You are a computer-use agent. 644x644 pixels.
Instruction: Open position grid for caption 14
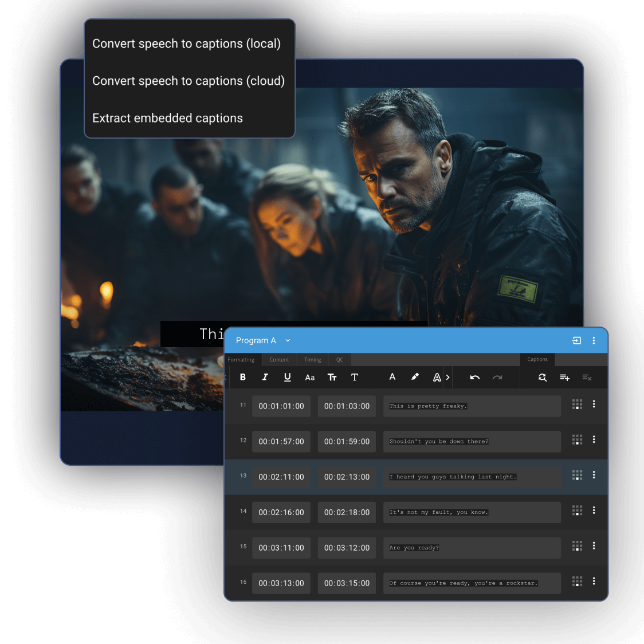(577, 511)
